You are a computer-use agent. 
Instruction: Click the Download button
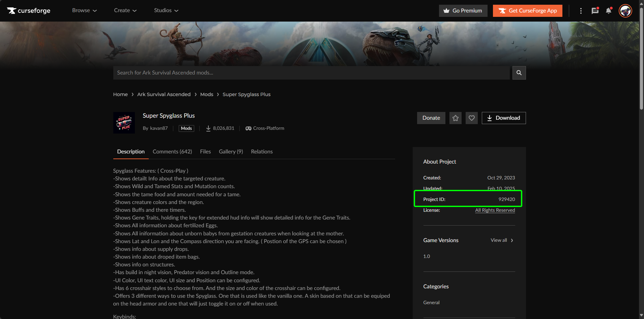coord(504,118)
